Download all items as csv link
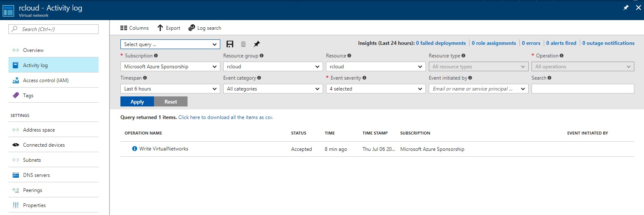This screenshot has height=215, width=644. [226, 117]
